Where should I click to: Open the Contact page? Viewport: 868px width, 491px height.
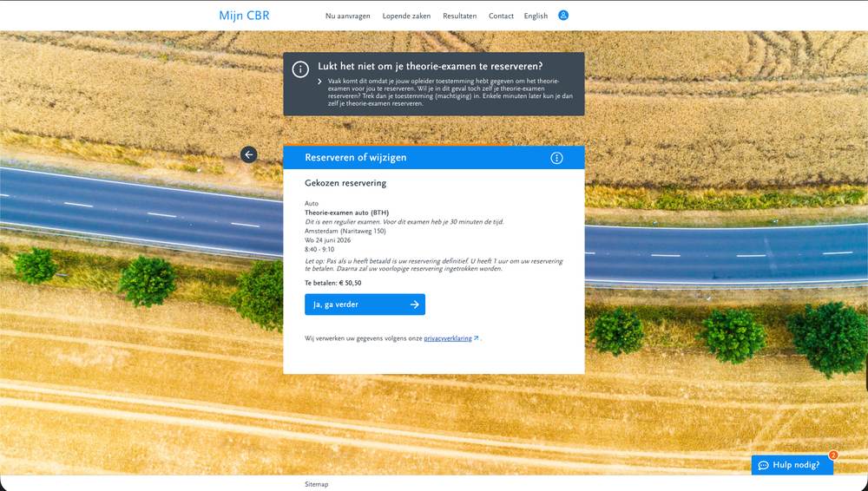(501, 16)
